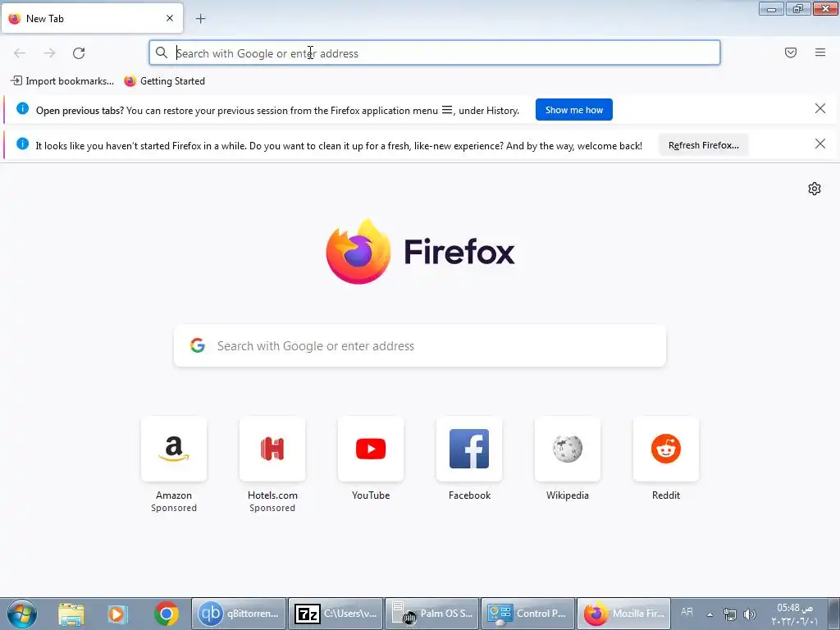
Task: Switch to 7-Zip C:\Users window in taskbar
Action: point(336,614)
